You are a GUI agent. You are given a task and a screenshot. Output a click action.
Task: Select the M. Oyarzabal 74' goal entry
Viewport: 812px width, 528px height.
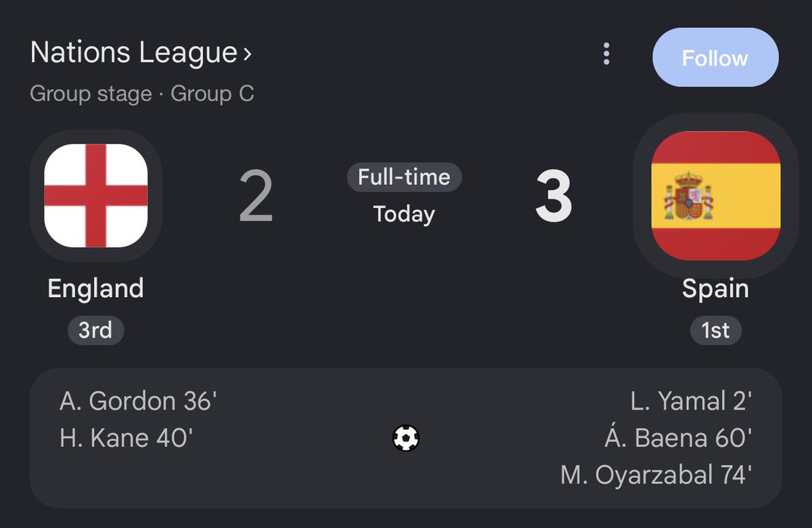pyautogui.click(x=656, y=475)
